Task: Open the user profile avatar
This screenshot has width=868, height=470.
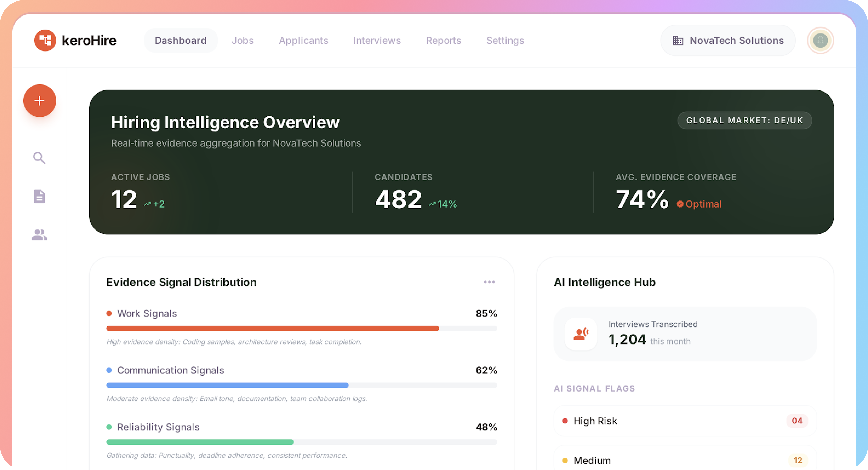Action: [x=820, y=40]
